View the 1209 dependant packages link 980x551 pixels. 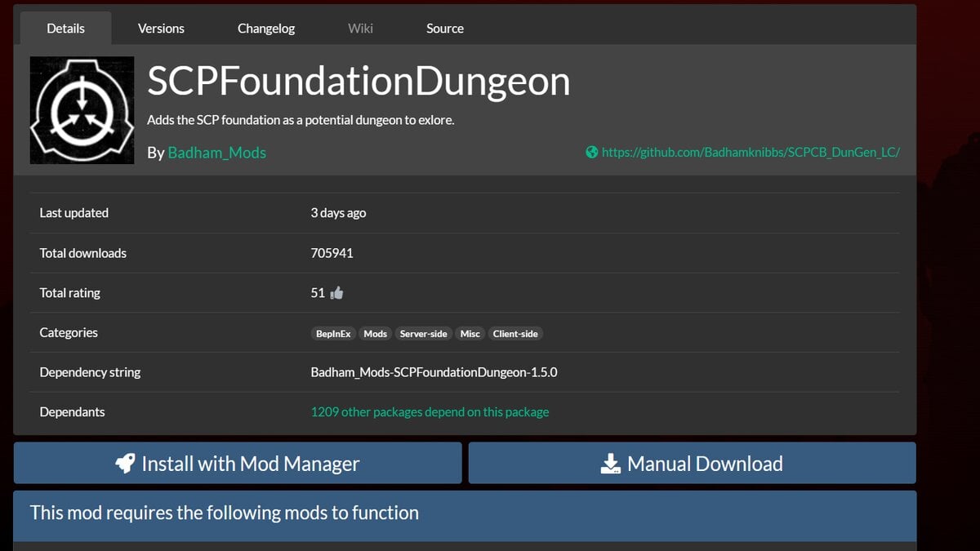click(430, 412)
